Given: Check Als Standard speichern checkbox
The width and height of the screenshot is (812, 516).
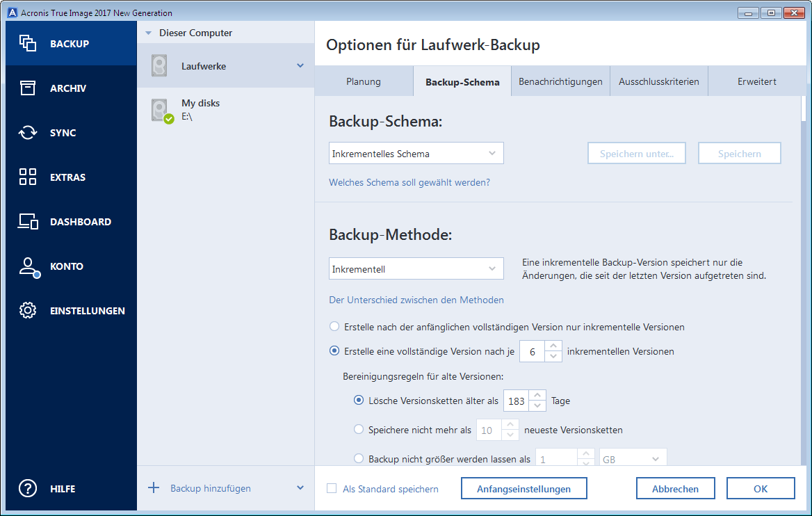Looking at the screenshot, I should click(332, 488).
